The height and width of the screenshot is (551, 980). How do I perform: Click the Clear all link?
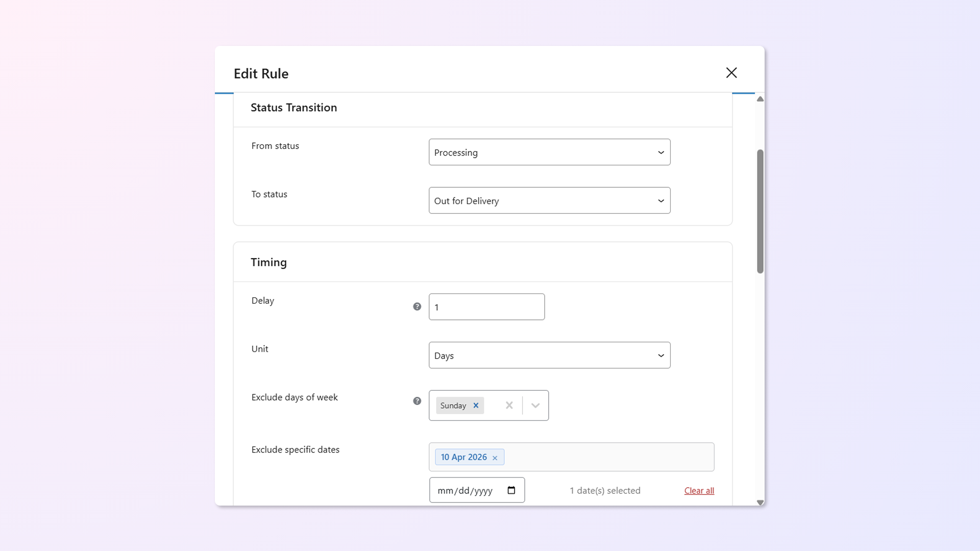(x=699, y=490)
